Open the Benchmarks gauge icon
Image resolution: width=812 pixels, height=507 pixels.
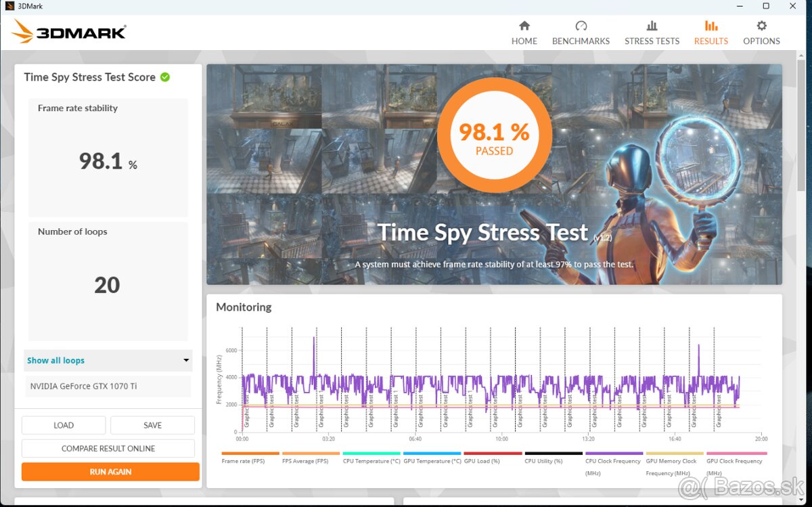click(581, 26)
